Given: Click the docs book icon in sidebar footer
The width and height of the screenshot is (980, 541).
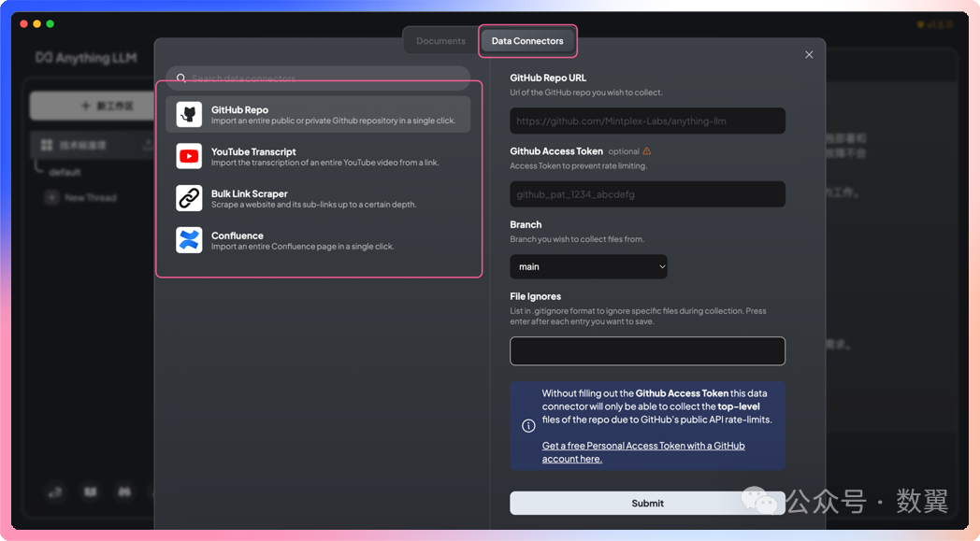Looking at the screenshot, I should point(91,491).
